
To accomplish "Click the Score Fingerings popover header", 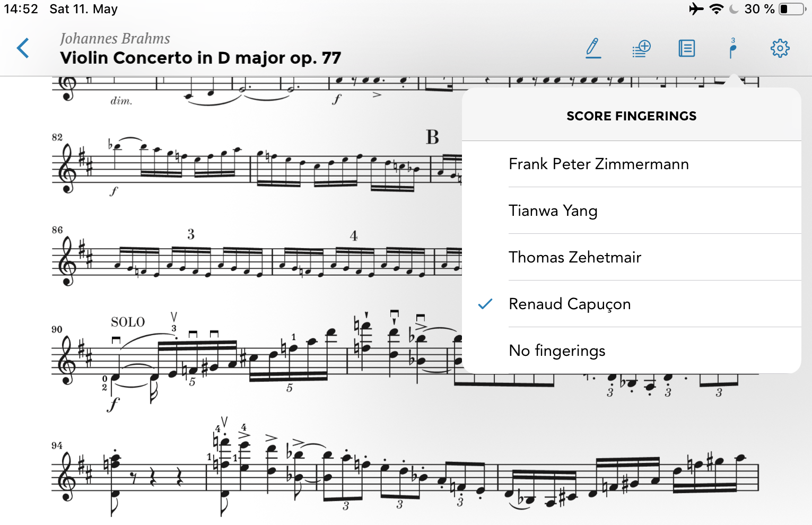I will tap(631, 116).
